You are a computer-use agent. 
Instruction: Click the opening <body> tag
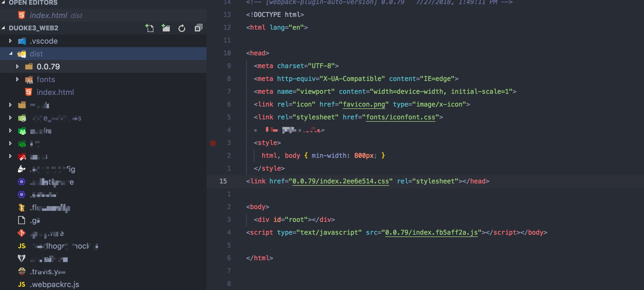point(258,207)
